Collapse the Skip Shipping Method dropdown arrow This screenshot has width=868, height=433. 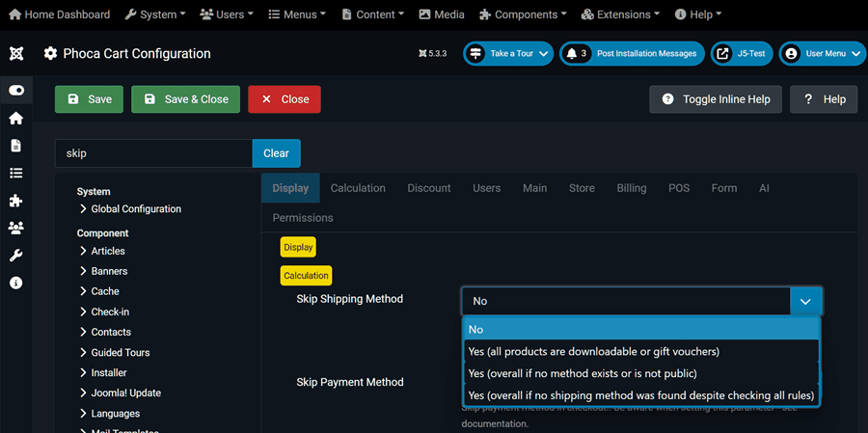point(805,302)
